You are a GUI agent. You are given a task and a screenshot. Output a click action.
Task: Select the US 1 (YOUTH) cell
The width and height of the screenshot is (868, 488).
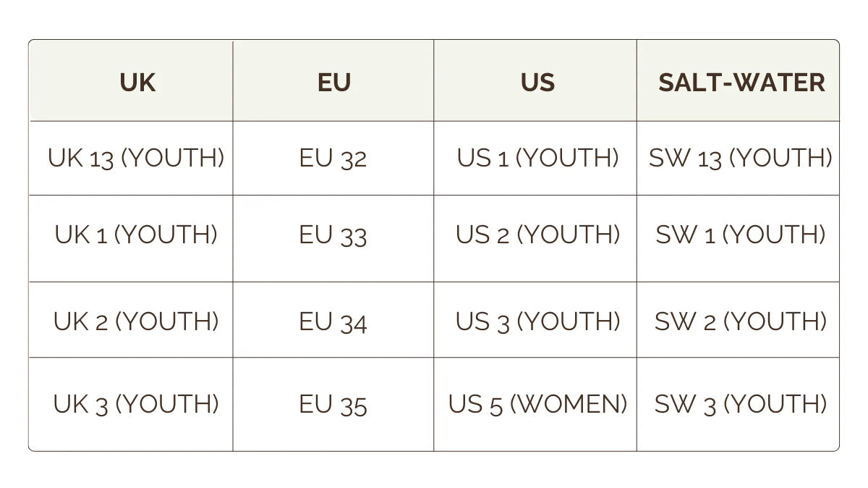tap(537, 158)
